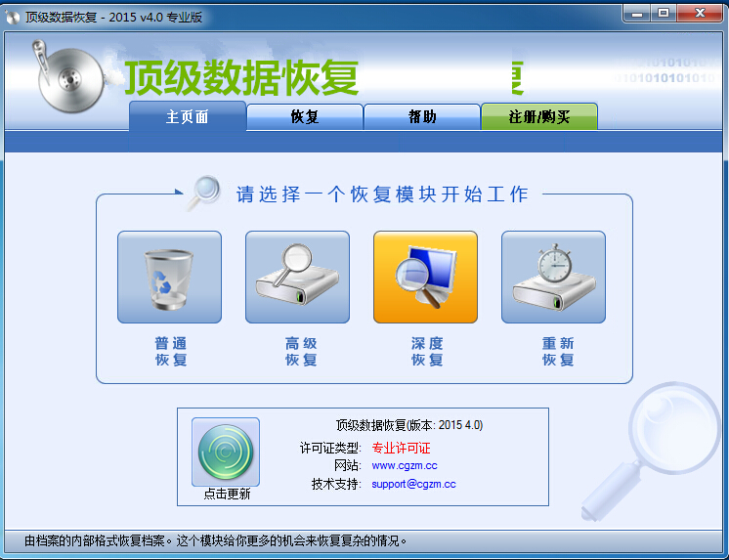The height and width of the screenshot is (560, 729).
Task: Click the hard disk application logo
Action: (x=68, y=77)
